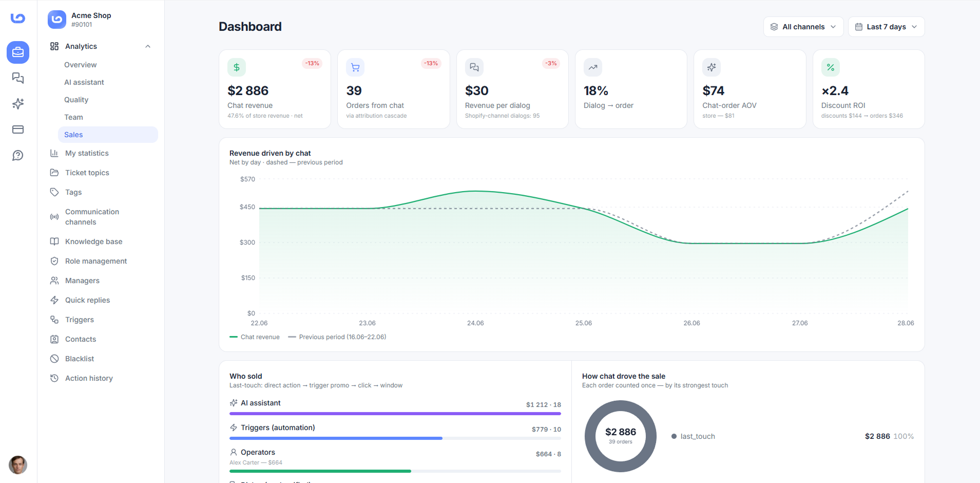Viewport: 980px width, 483px height.
Task: Open Knowledge base
Action: pos(94,242)
